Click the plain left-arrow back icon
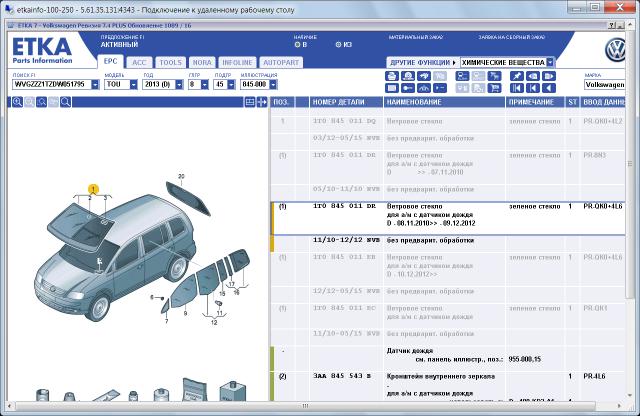Screen dimensions: 640x416 coord(549,88)
